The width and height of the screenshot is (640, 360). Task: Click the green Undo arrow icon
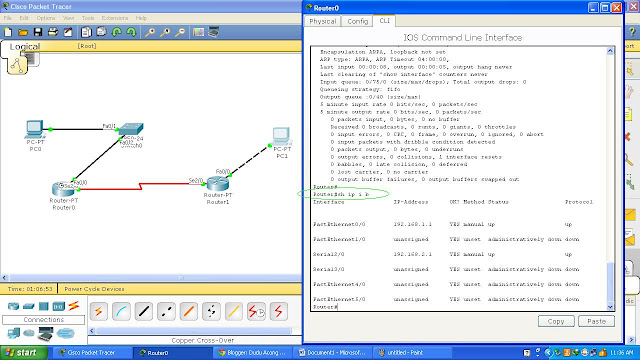pos(117,32)
